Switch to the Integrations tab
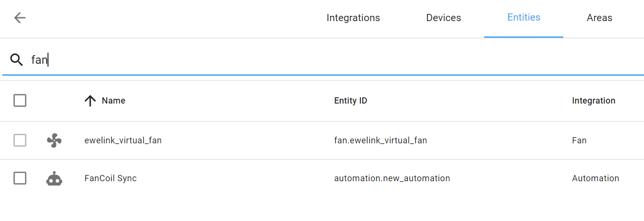Image resolution: width=644 pixels, height=221 pixels. point(353,18)
